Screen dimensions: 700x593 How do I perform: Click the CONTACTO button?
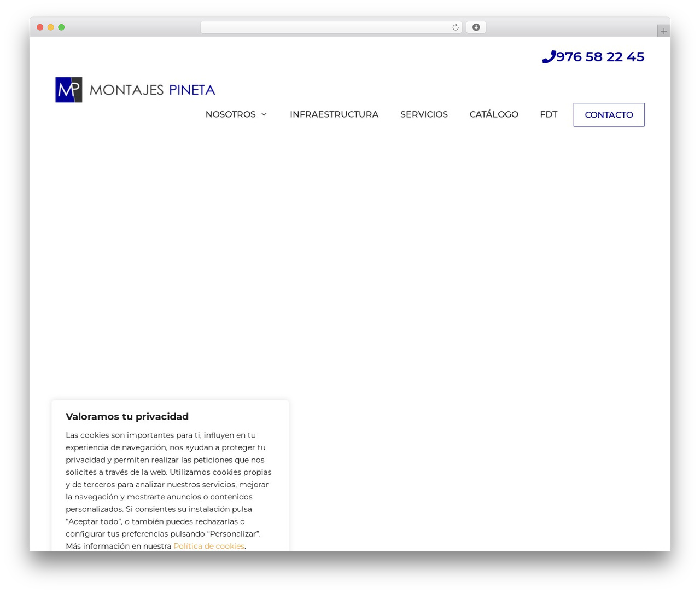click(x=609, y=115)
